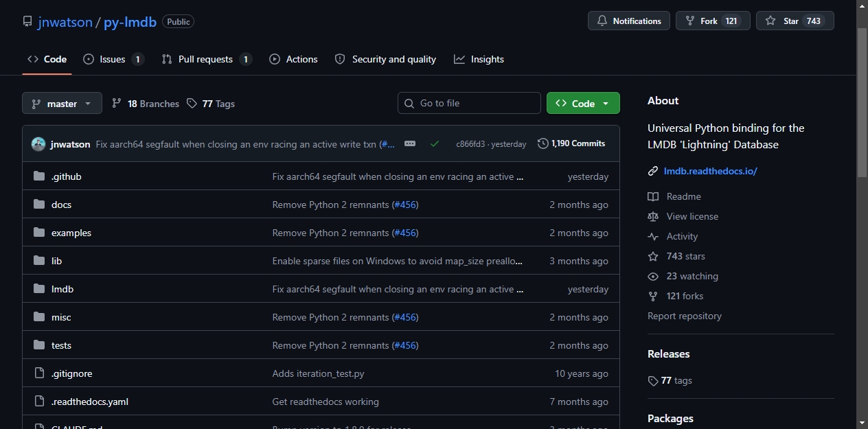Open the lib folder

(x=56, y=261)
